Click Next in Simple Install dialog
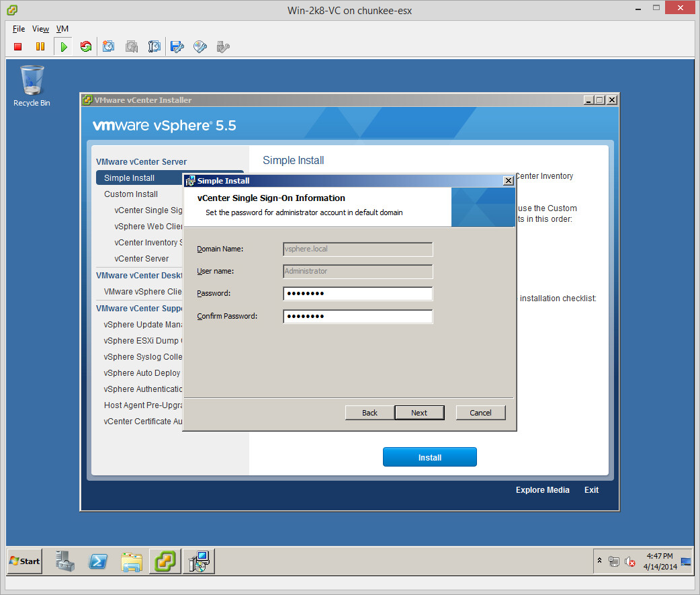 [419, 413]
